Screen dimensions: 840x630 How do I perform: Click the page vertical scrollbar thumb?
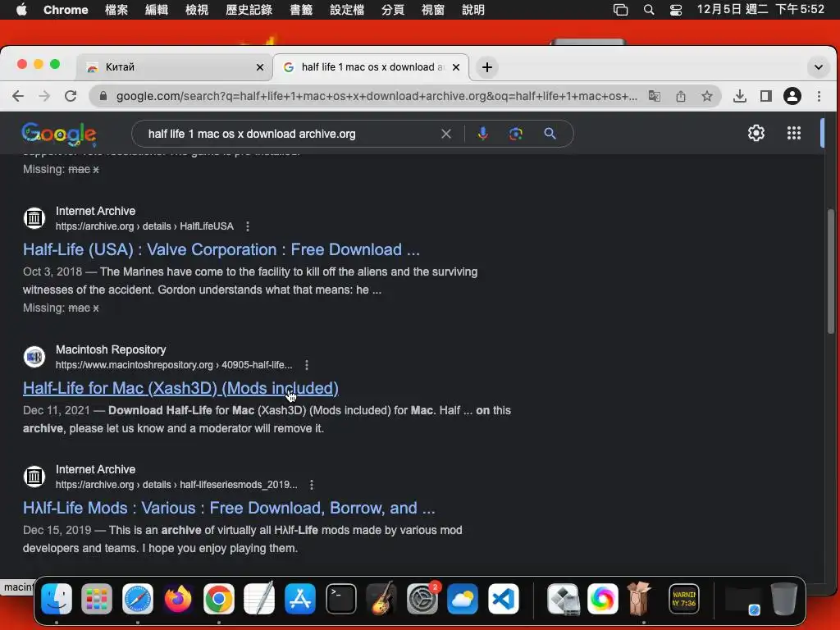(831, 272)
